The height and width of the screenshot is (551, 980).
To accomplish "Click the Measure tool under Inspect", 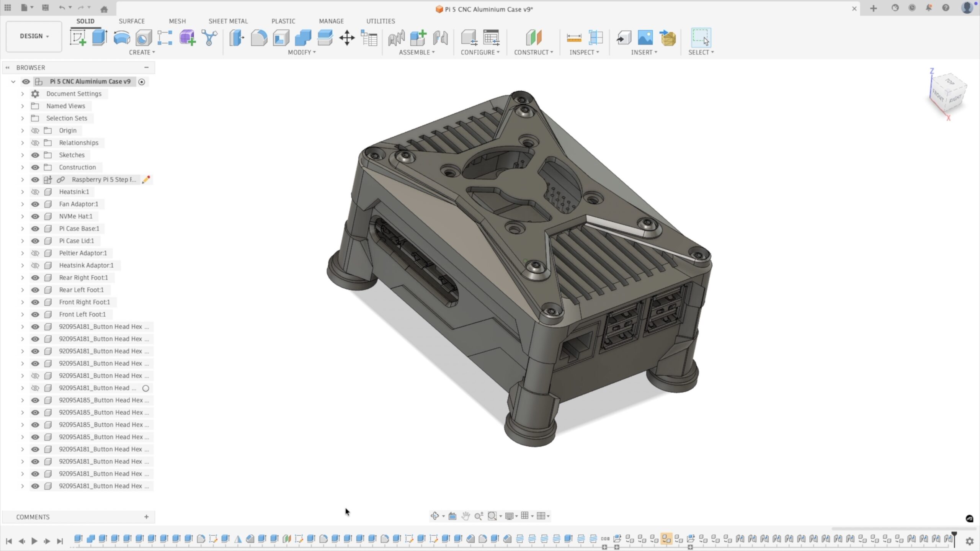I will [x=574, y=38].
